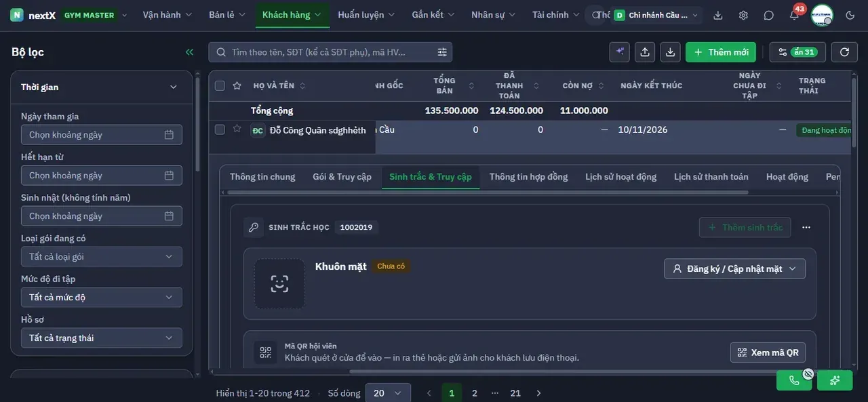The width and height of the screenshot is (868, 402).
Task: Go to page 2 of the customer list
Action: coord(475,393)
